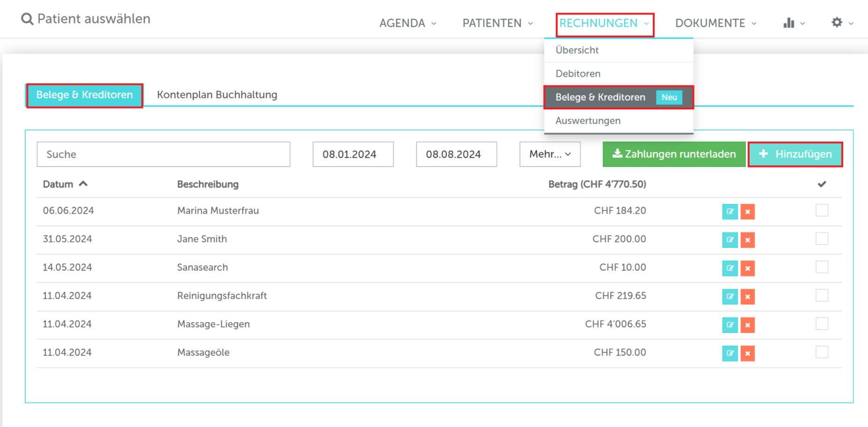The height and width of the screenshot is (427, 868).
Task: Click the select-all checkmark in table header
Action: (822, 184)
